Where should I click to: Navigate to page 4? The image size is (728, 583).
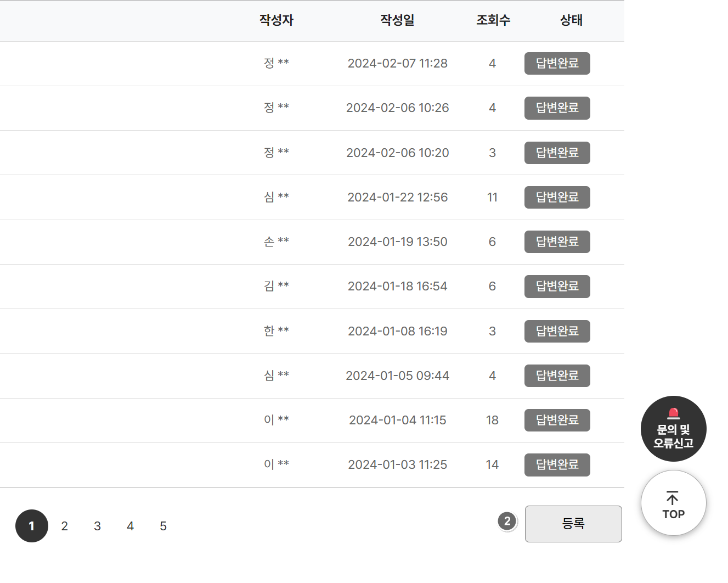pos(130,525)
